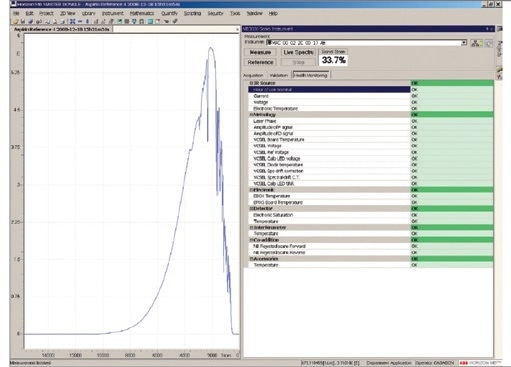The width and height of the screenshot is (511, 367).
Task: Click the blue vertical-arrow zoom toolbar icon
Action: (x=88, y=21)
